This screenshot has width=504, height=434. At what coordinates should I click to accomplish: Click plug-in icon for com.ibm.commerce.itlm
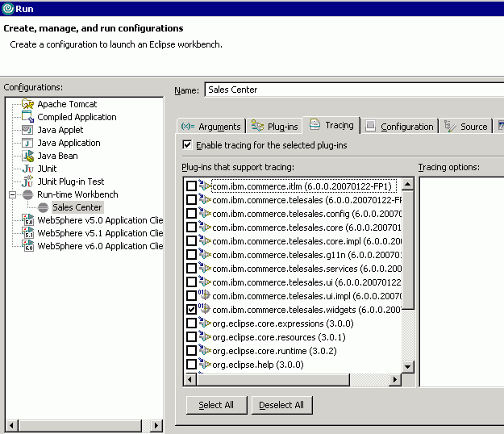[205, 186]
